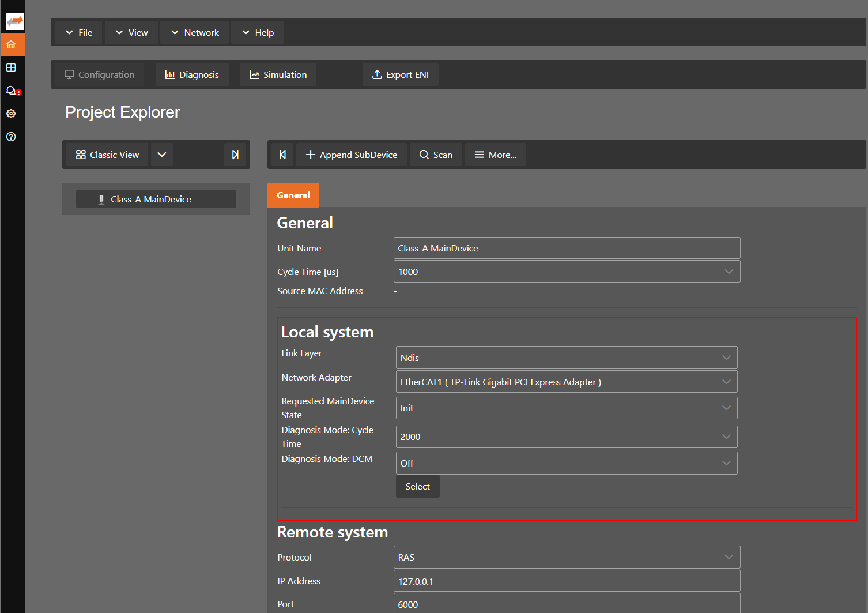Open the grid layout sidebar icon

11,67
